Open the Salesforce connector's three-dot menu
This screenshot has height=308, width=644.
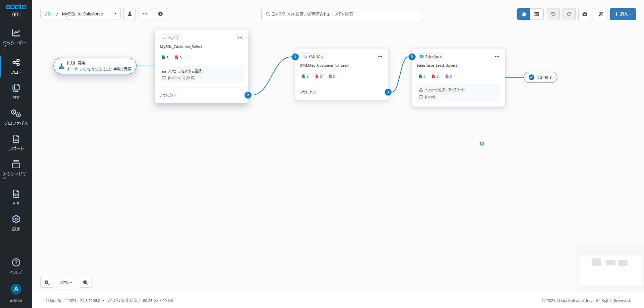[497, 57]
